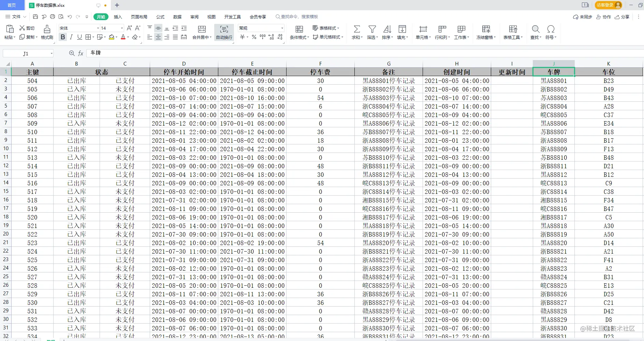
Task: Toggle vertical middle alignment
Action: (158, 28)
